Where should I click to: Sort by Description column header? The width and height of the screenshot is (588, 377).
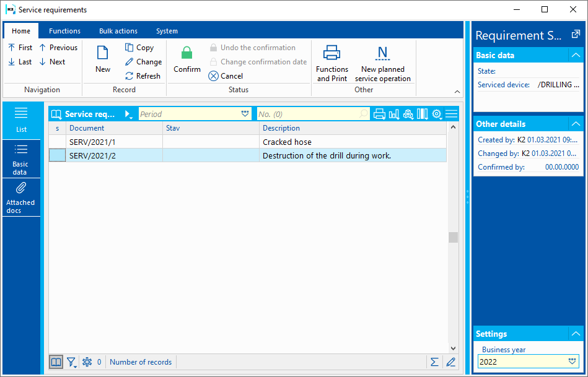353,128
